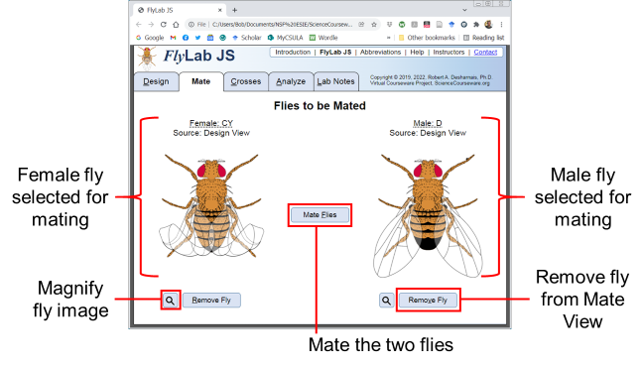Screen dimensions: 643x367
Task: Open the Help page
Action: pos(417,52)
